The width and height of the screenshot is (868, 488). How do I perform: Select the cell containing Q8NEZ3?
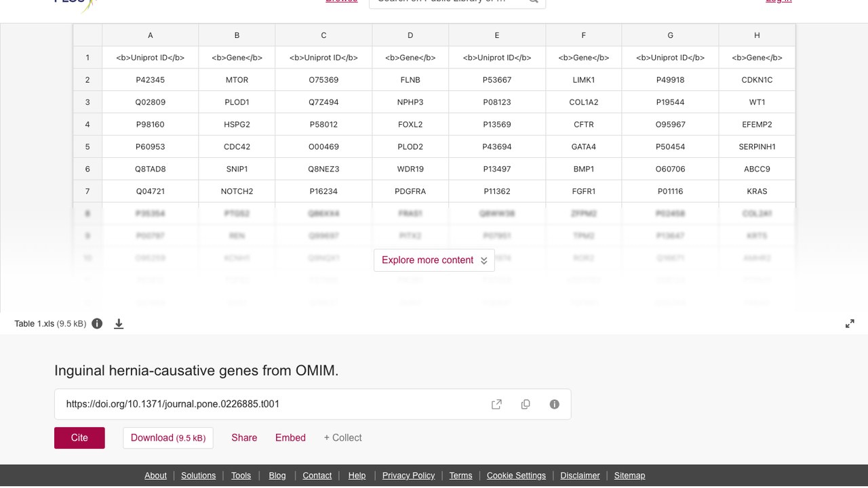click(x=323, y=169)
